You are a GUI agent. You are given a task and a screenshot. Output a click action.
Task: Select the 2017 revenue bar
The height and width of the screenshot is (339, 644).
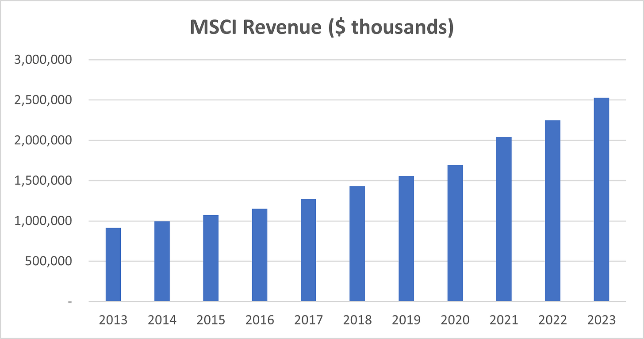click(x=308, y=250)
